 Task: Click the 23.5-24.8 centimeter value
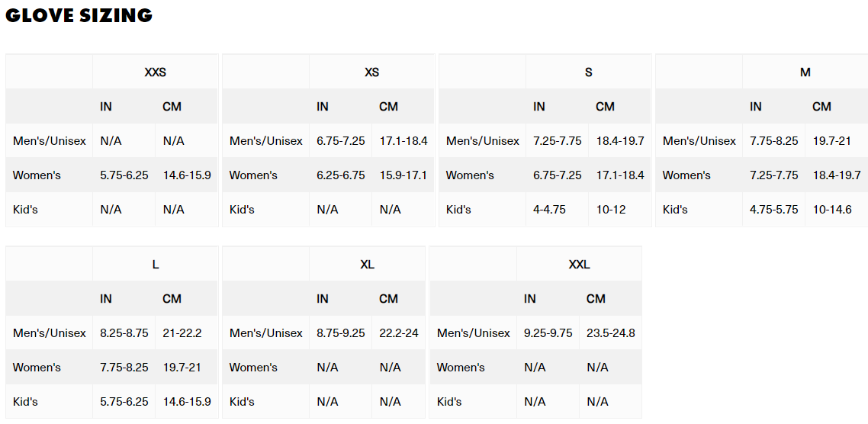point(610,333)
